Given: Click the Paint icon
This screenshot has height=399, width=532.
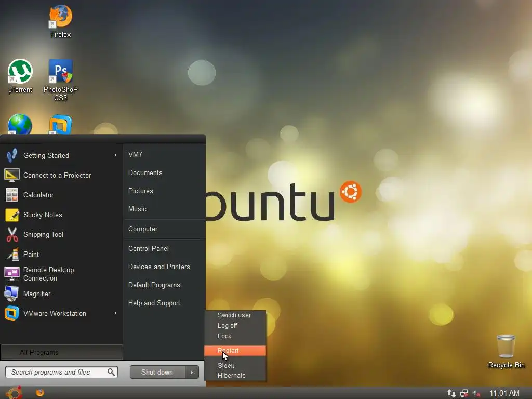Looking at the screenshot, I should pyautogui.click(x=12, y=254).
